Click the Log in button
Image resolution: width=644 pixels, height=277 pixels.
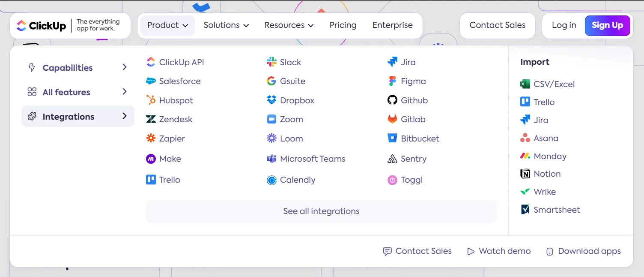(x=564, y=25)
